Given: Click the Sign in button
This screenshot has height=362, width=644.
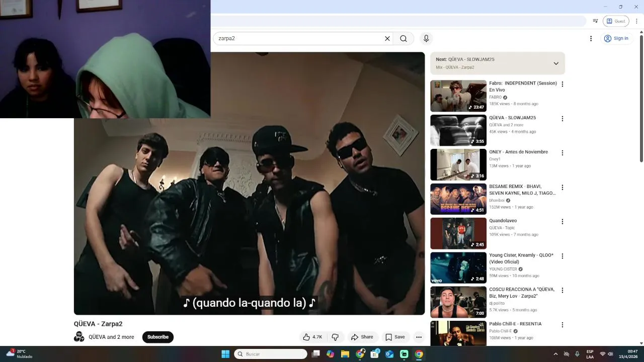Looking at the screenshot, I should pyautogui.click(x=616, y=39).
